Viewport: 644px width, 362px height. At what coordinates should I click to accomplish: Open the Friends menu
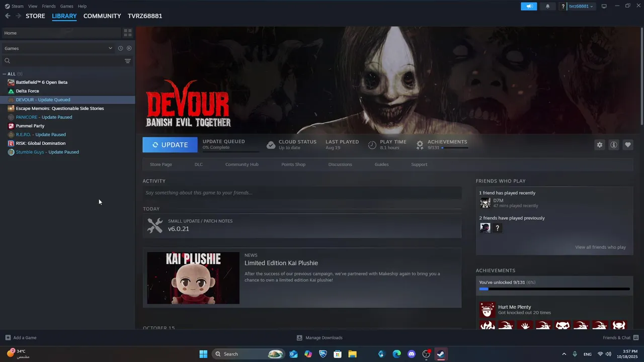click(49, 6)
